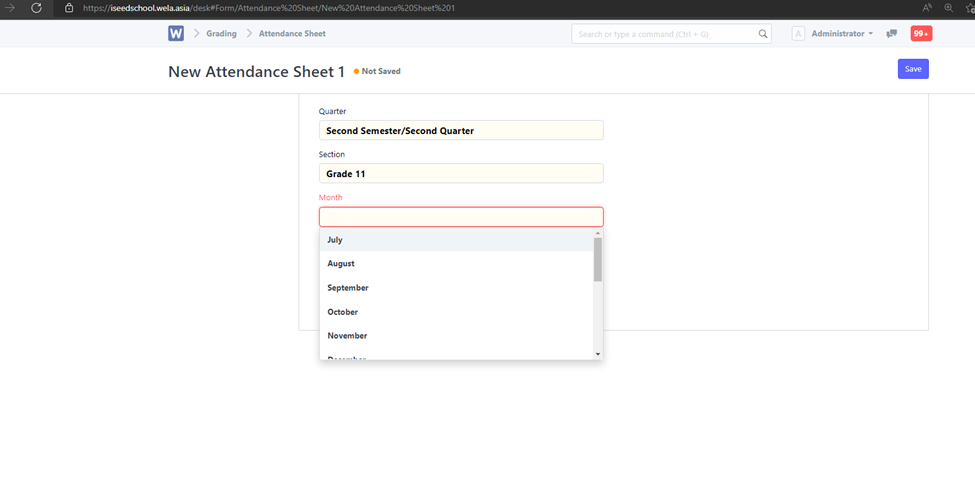Open the Attendance Sheet breadcrumb

[x=292, y=34]
